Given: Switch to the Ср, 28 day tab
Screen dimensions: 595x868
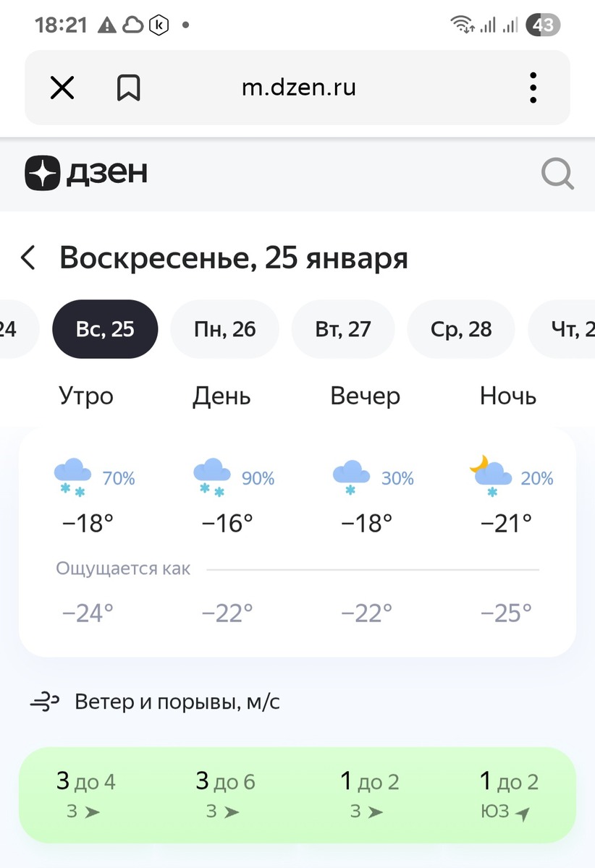Looking at the screenshot, I should tap(461, 329).
